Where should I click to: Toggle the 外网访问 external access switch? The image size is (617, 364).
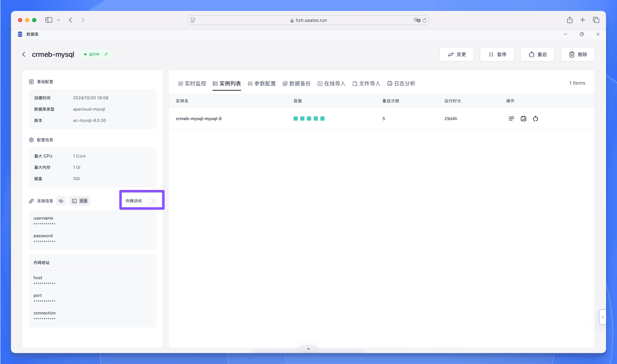pos(151,201)
